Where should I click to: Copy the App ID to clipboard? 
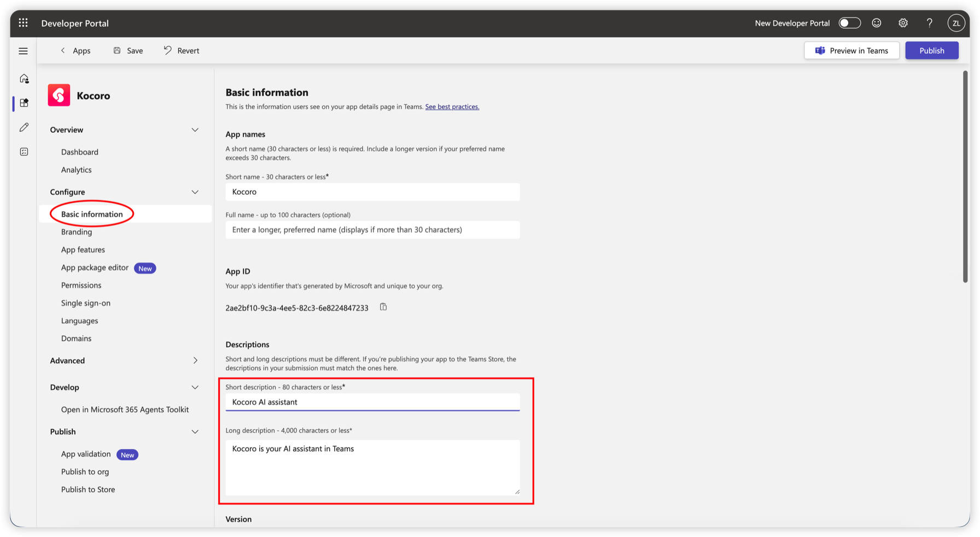[383, 307]
